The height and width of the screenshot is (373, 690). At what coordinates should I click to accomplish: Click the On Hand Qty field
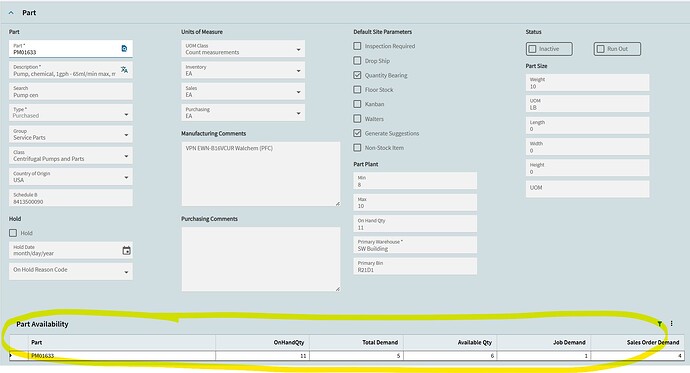pyautogui.click(x=415, y=223)
